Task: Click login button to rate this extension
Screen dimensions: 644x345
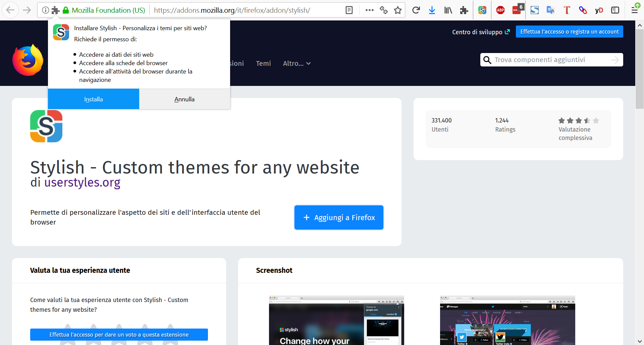Action: 119,335
